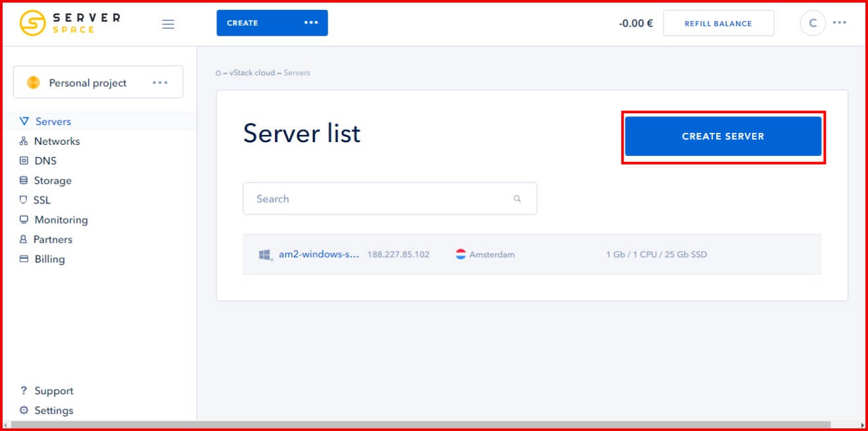Click the Serverspace logo icon
The image size is (868, 431).
[x=32, y=23]
